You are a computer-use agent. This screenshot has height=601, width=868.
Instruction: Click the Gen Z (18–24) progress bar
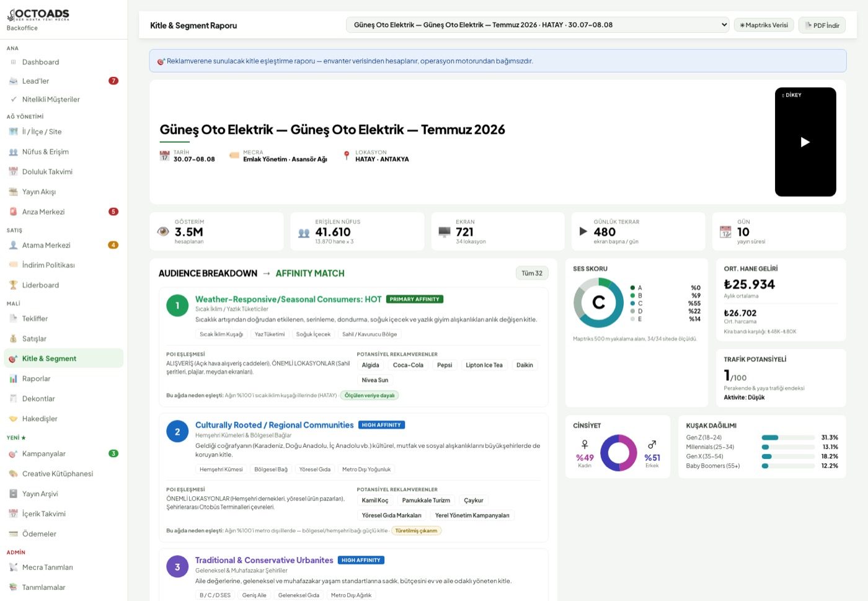pyautogui.click(x=788, y=438)
